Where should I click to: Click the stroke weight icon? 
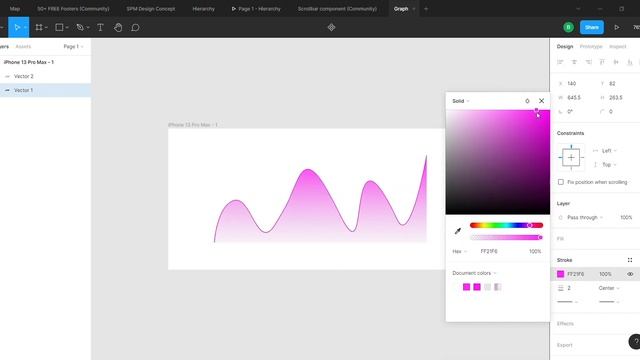click(x=561, y=288)
